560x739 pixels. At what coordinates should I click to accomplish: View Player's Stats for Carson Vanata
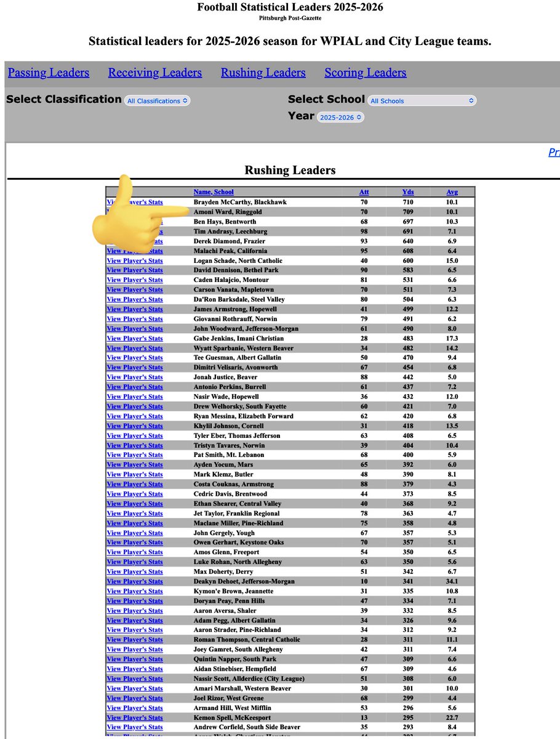(135, 289)
